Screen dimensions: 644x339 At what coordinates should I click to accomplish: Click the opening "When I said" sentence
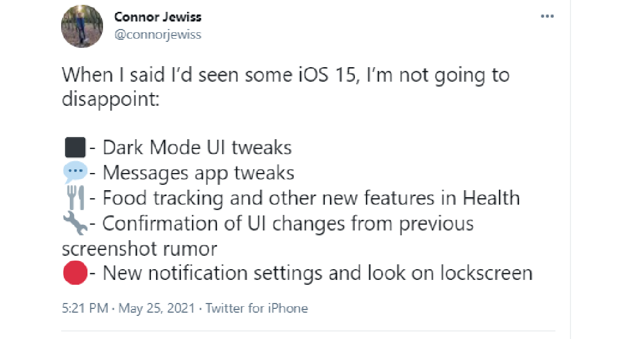click(285, 75)
